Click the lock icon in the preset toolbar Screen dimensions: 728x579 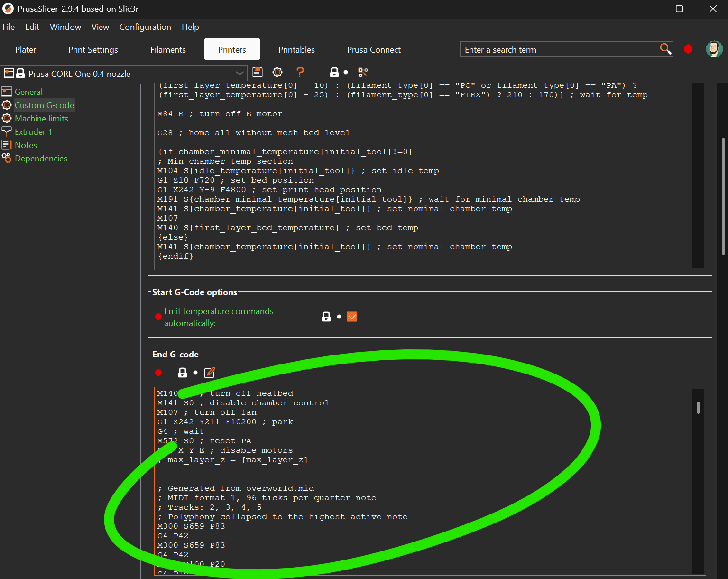(x=334, y=72)
